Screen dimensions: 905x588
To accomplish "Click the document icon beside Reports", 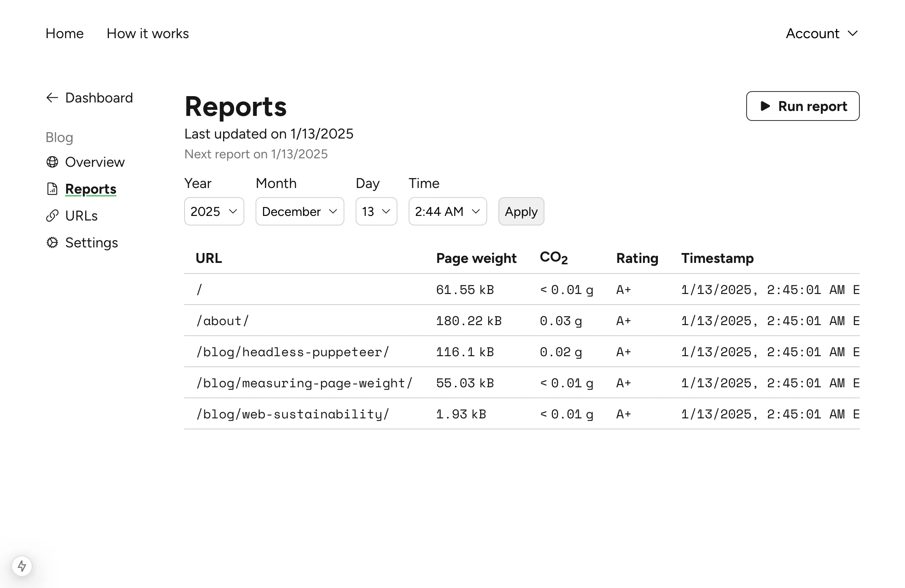I will click(52, 189).
